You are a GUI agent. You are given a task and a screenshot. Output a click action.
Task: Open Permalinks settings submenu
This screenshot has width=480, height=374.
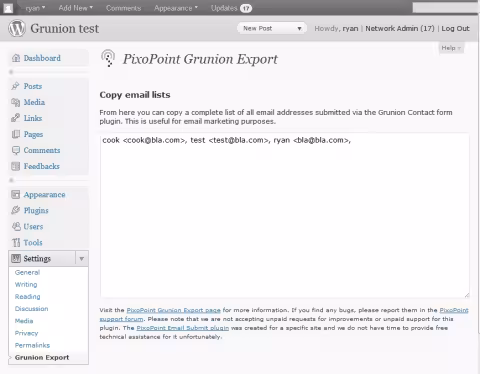(x=32, y=345)
